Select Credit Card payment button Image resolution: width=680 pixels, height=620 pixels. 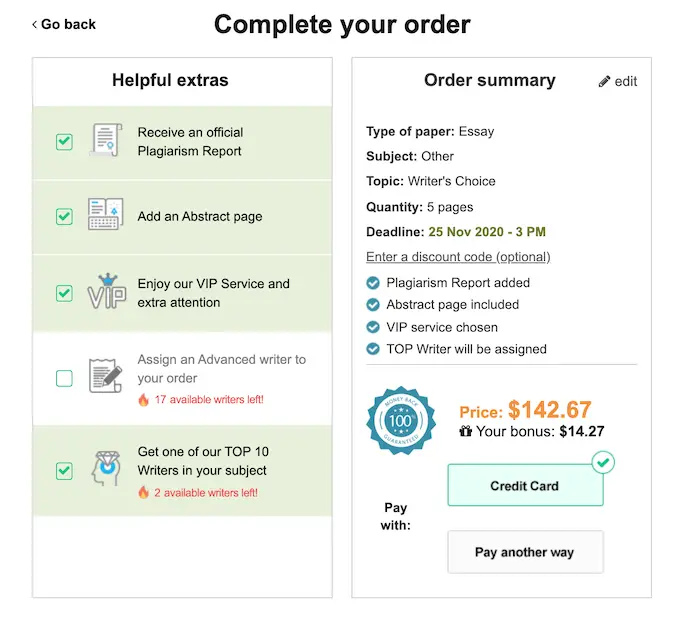[x=525, y=486]
